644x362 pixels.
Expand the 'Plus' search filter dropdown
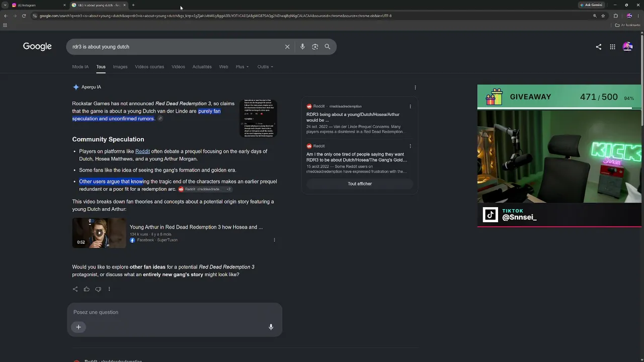[x=242, y=67]
